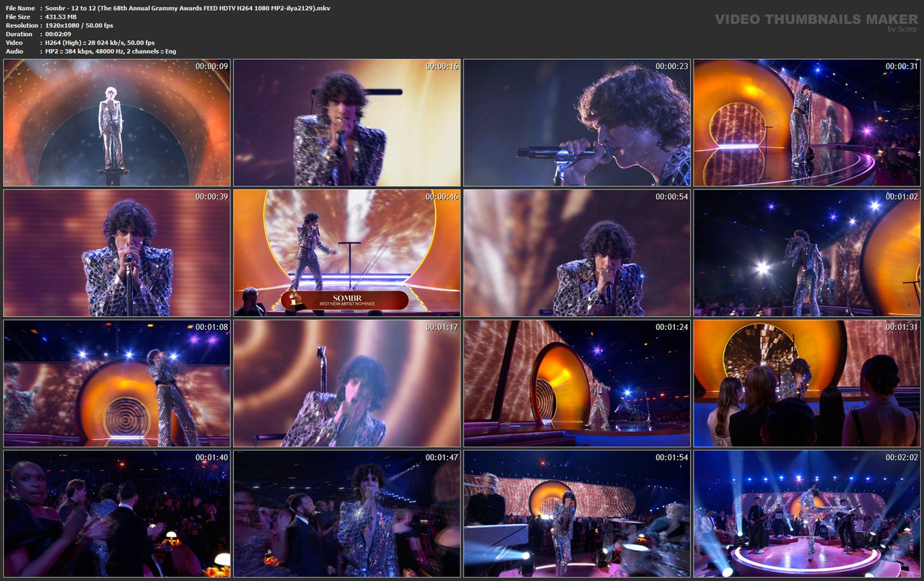Screen dimensions: 924x581
Task: Click the SOMBR name in the nominee banner
Action: tap(346, 297)
